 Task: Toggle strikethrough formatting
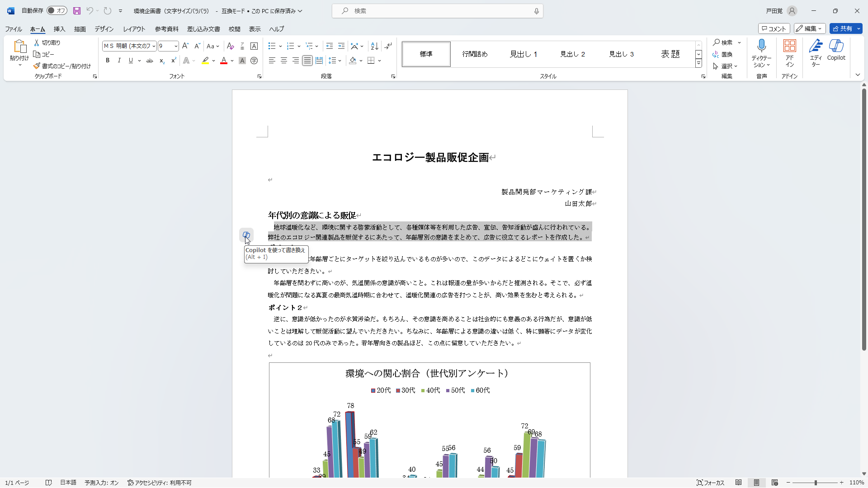(x=150, y=60)
